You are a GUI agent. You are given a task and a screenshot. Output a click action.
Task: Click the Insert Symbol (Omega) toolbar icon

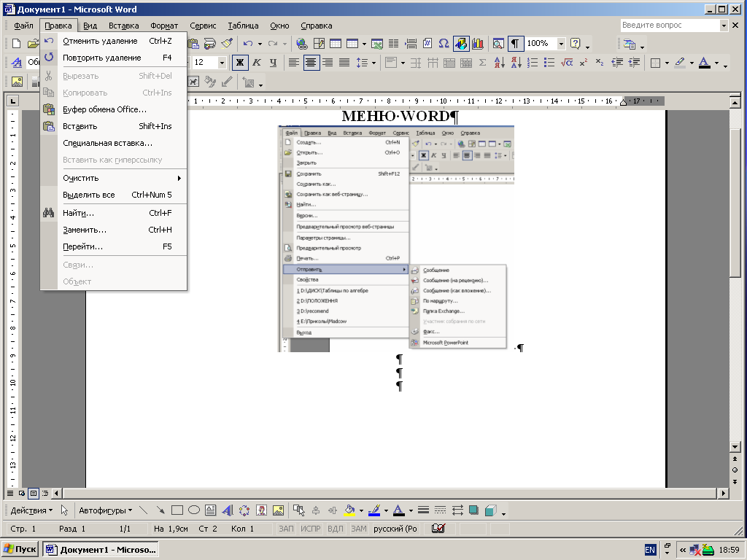click(444, 44)
